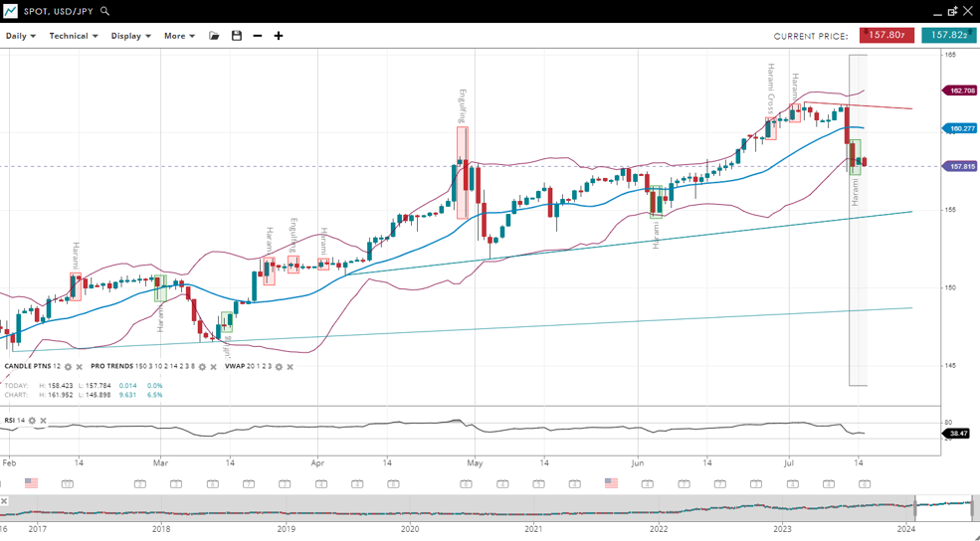Screen dimensions: 980x541
Task: Click the range selector handle in overview timeline
Action: tap(915, 508)
